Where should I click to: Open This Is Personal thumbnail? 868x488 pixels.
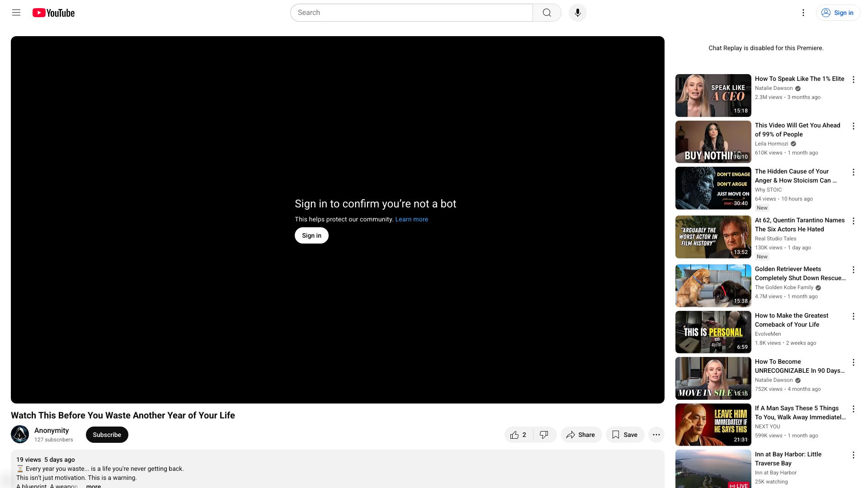point(713,332)
